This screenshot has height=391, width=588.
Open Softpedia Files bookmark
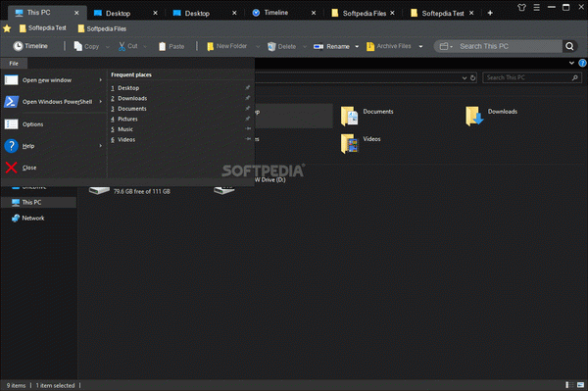point(102,28)
